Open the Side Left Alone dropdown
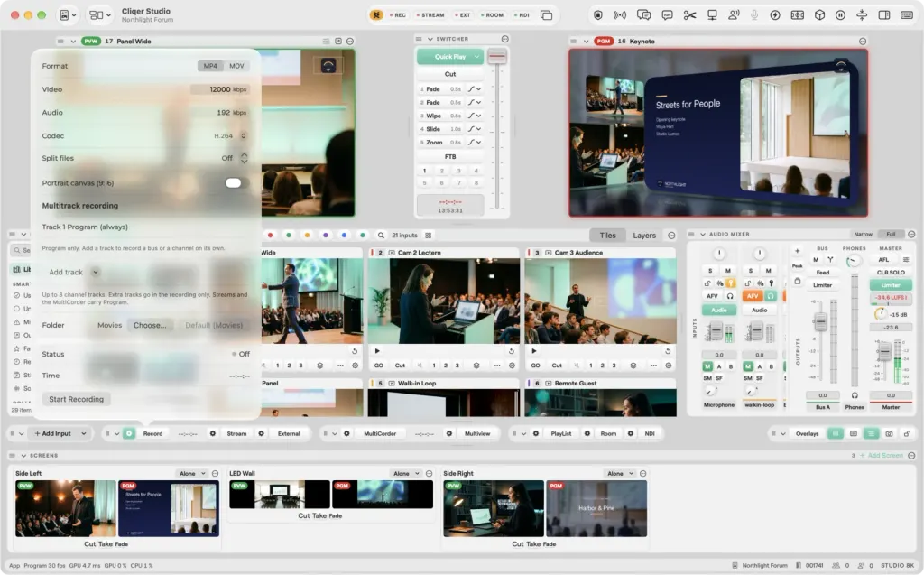Viewport: 924px width, 575px height. pos(193,474)
